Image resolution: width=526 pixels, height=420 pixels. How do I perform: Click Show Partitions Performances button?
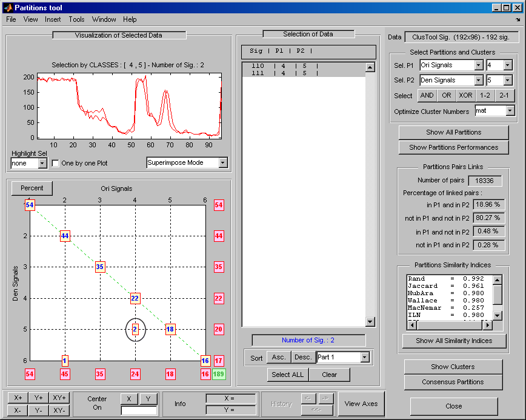[453, 147]
